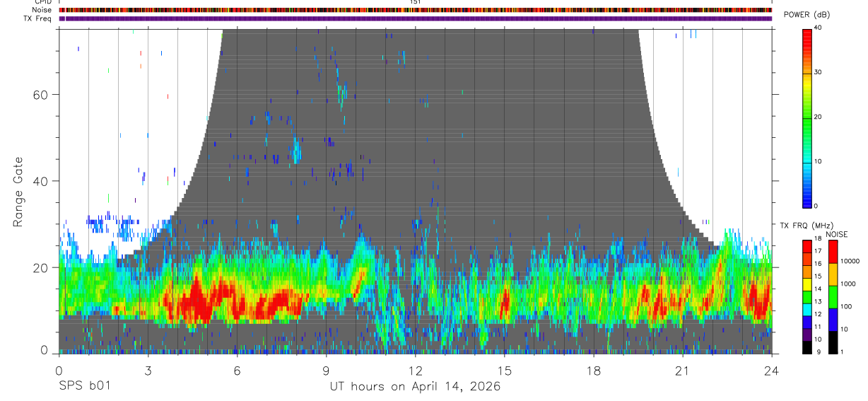
Task: Click the red 10000 NOISE legend swatch
Action: click(832, 252)
